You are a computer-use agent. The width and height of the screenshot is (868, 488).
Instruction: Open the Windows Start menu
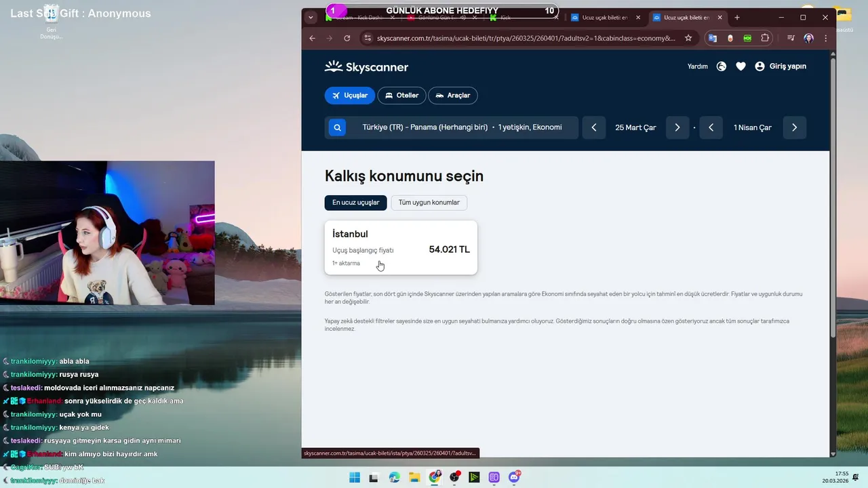tap(355, 477)
